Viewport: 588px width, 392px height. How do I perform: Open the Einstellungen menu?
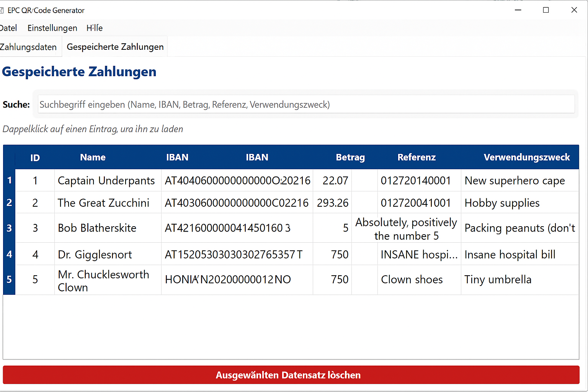tap(52, 28)
